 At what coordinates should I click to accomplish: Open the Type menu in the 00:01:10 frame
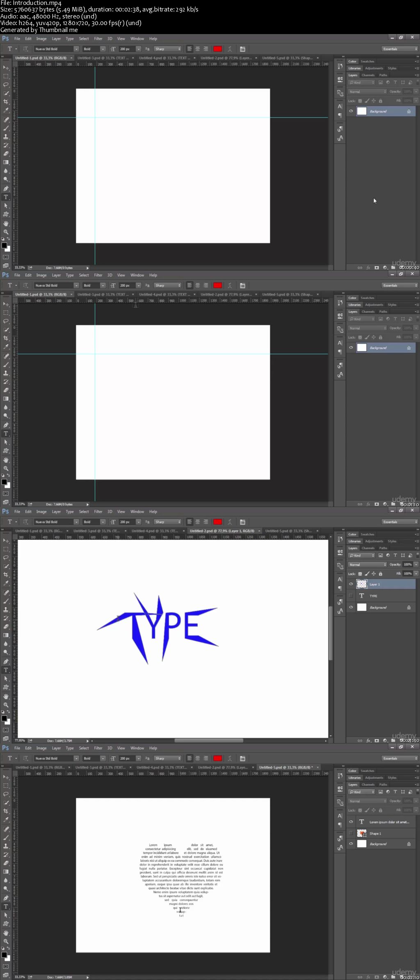[x=70, y=275]
